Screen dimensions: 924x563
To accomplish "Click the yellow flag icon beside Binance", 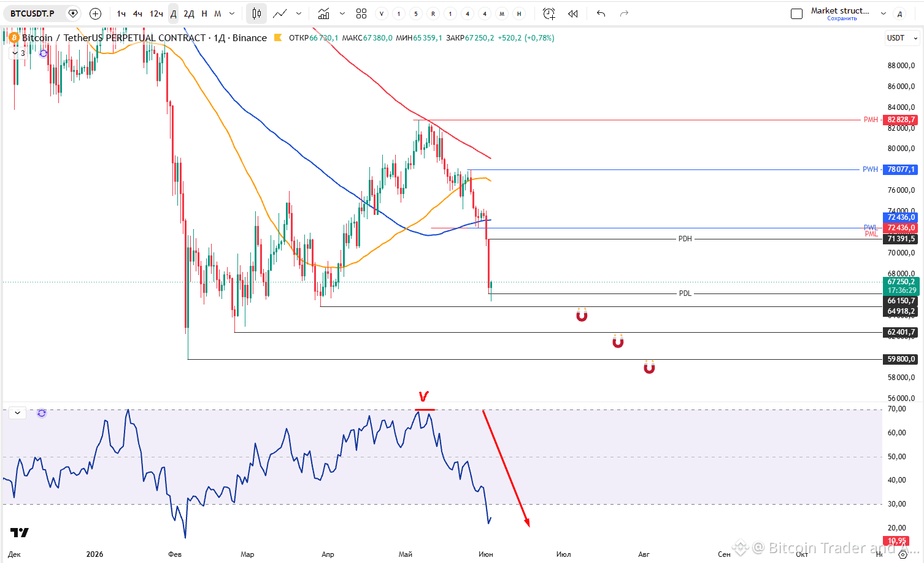I will click(277, 38).
